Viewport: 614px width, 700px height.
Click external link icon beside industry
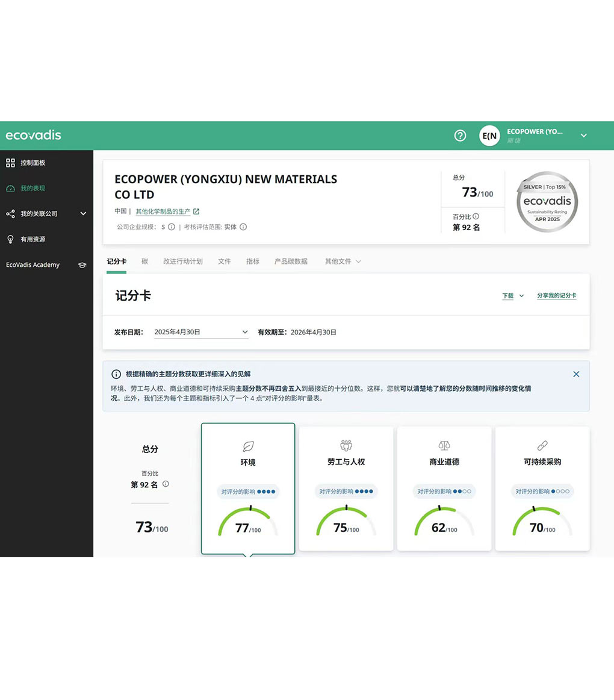point(196,211)
